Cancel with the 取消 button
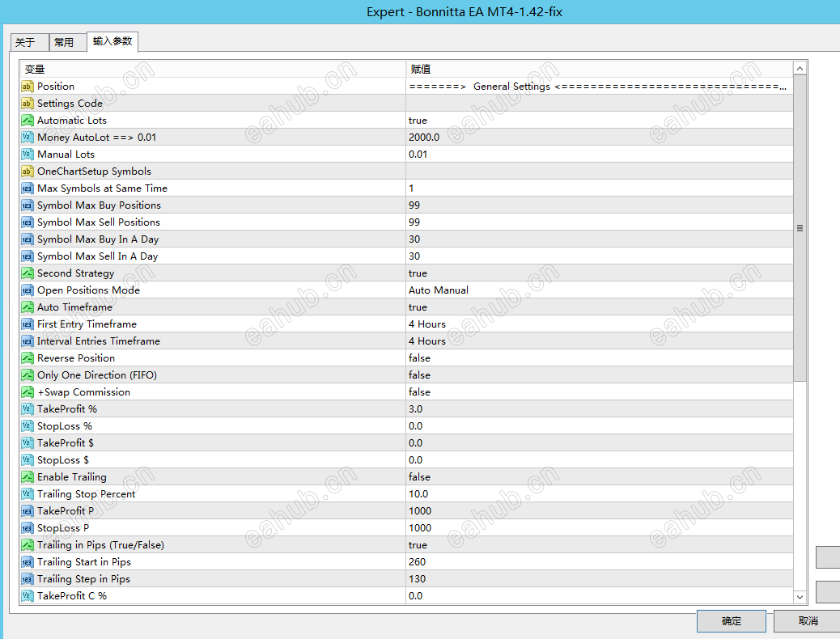This screenshot has height=639, width=840. 808,620
